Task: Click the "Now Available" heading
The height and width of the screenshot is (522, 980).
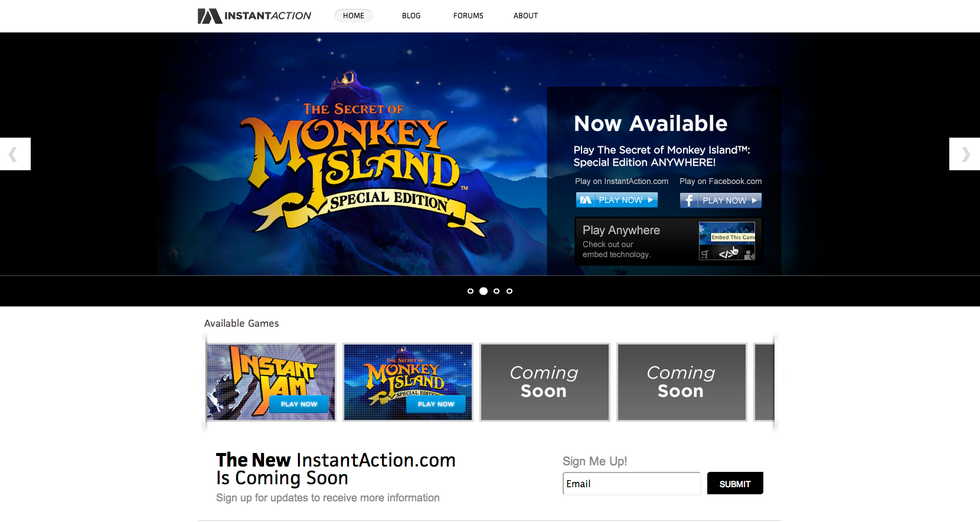Action: [x=651, y=123]
